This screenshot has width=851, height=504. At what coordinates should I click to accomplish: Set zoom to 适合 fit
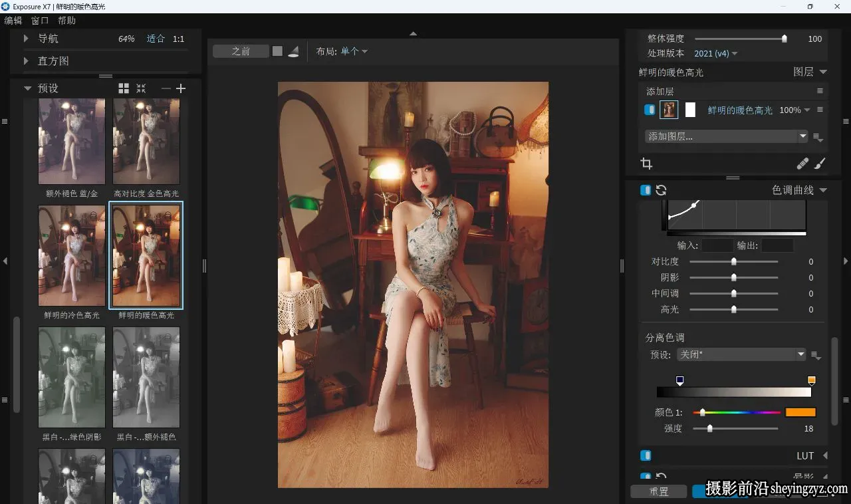[x=156, y=39]
